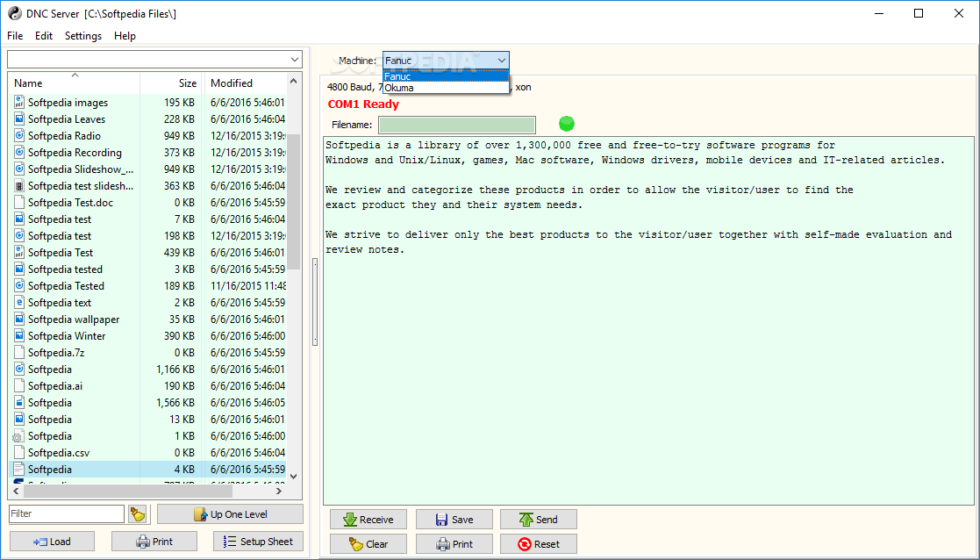This screenshot has height=560, width=980.
Task: Select the Softpedia Winter file row
Action: coord(147,335)
